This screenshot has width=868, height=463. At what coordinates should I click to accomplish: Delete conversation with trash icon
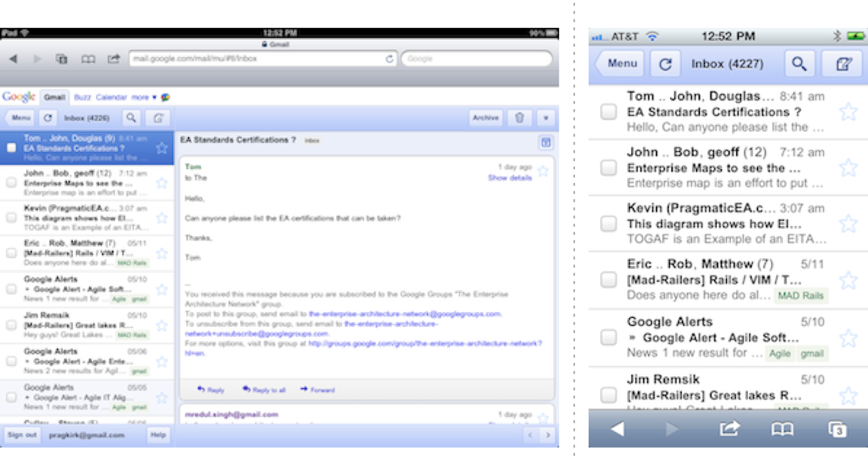pos(519,118)
